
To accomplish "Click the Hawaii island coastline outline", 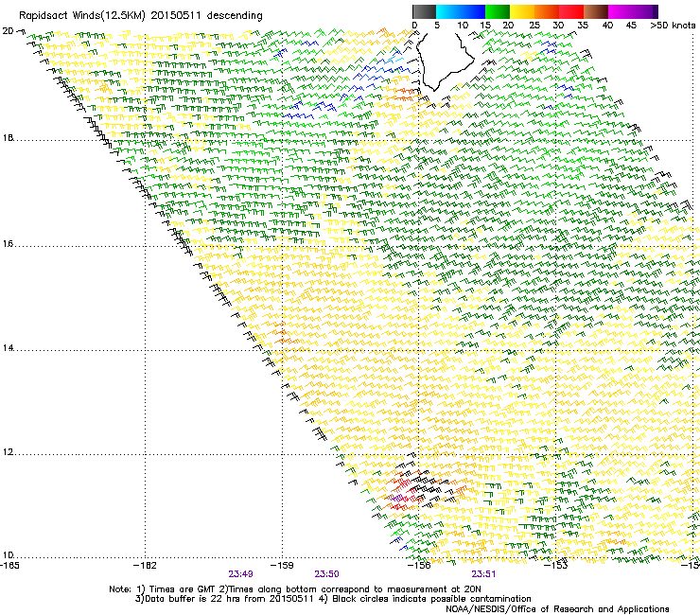I will 446,61.
